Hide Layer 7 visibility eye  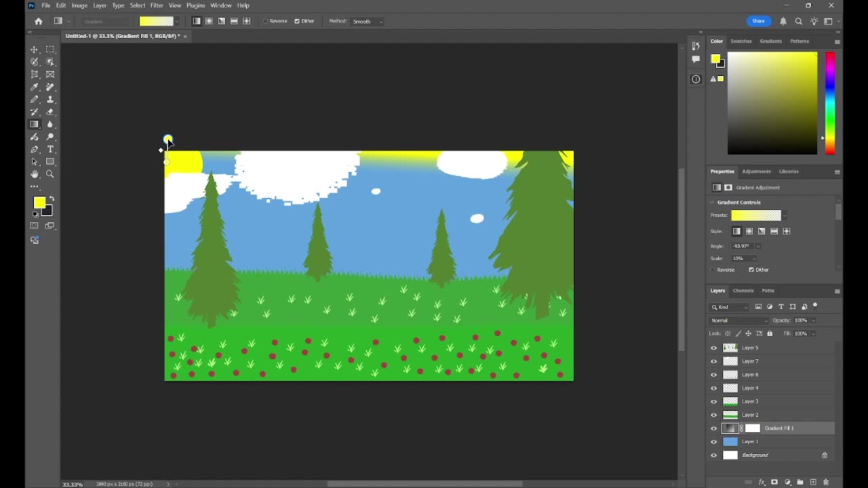(x=713, y=361)
